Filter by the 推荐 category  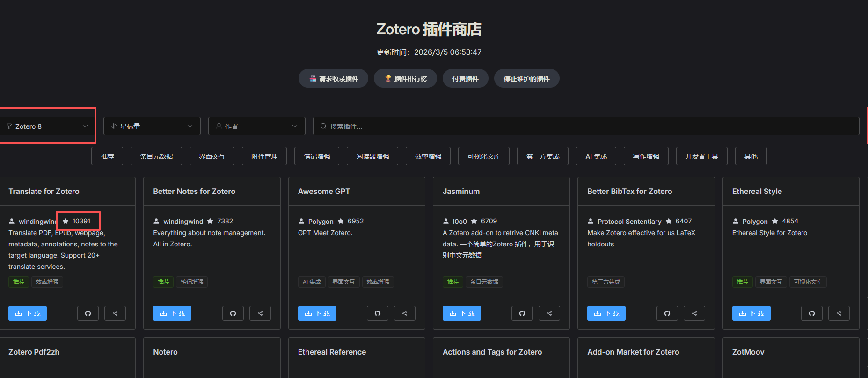[107, 156]
